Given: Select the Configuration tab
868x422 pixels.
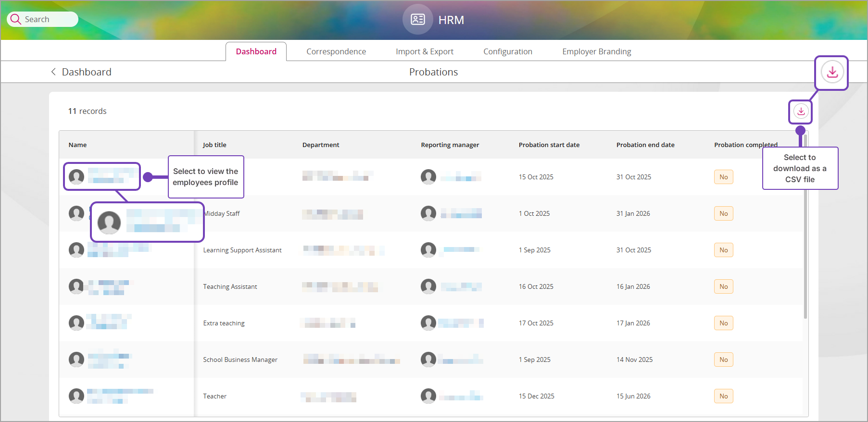Looking at the screenshot, I should coord(507,51).
